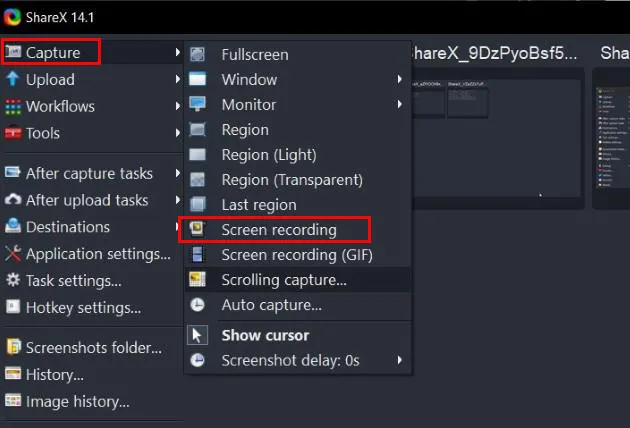
Task: Click the Tools toolbox icon
Action: click(x=13, y=133)
